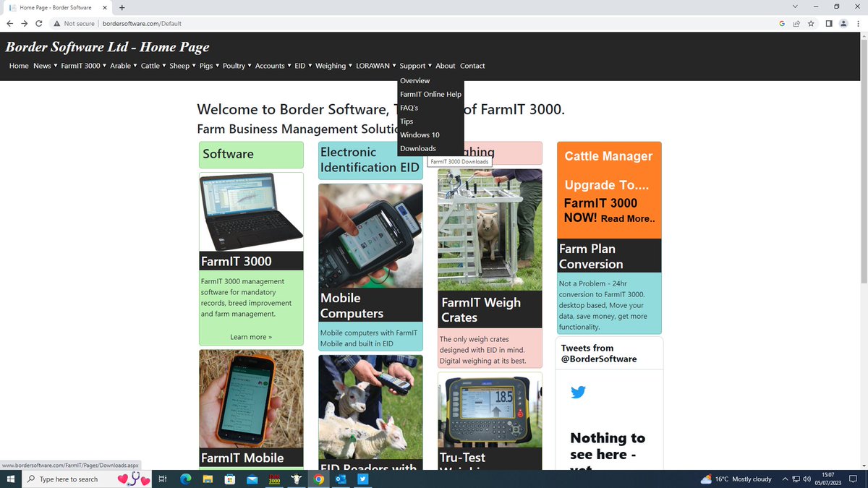Open Outlook from taskbar
Screen dimensions: 868x488
(341, 479)
